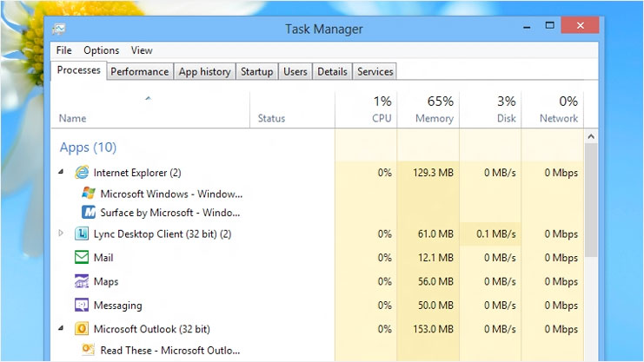Switch to the Services tab

click(x=375, y=71)
